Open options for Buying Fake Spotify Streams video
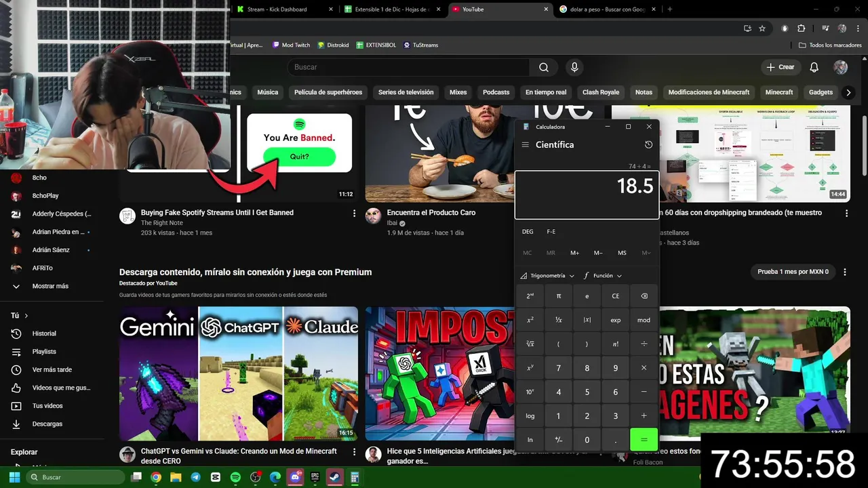 [354, 213]
